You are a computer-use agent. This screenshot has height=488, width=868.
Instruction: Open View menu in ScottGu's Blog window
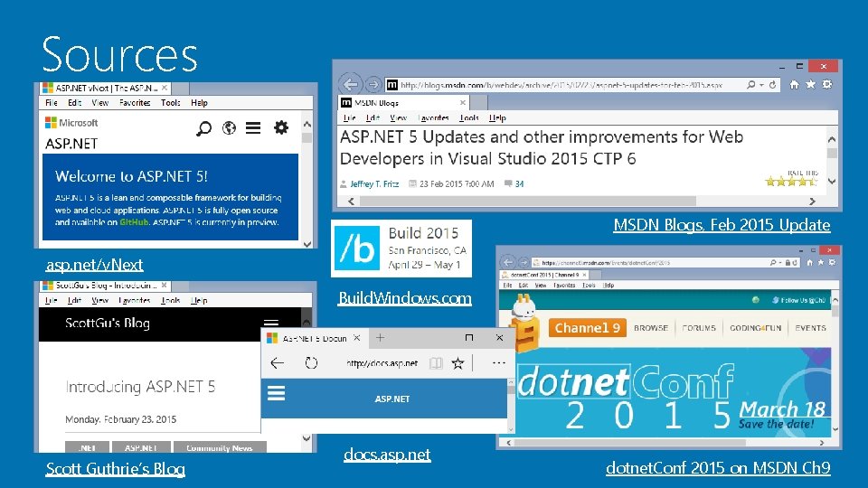click(x=99, y=300)
